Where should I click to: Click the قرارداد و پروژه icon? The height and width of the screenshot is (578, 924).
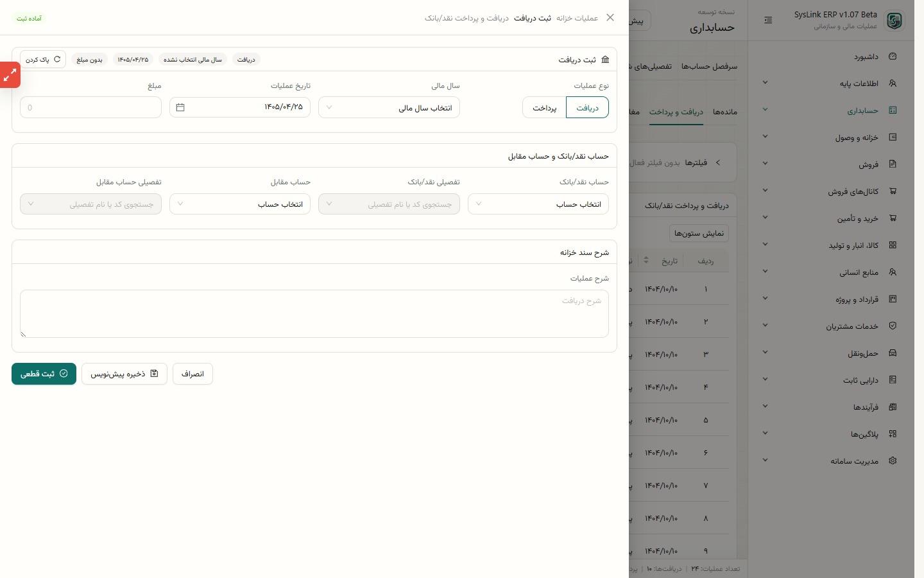[x=893, y=299]
